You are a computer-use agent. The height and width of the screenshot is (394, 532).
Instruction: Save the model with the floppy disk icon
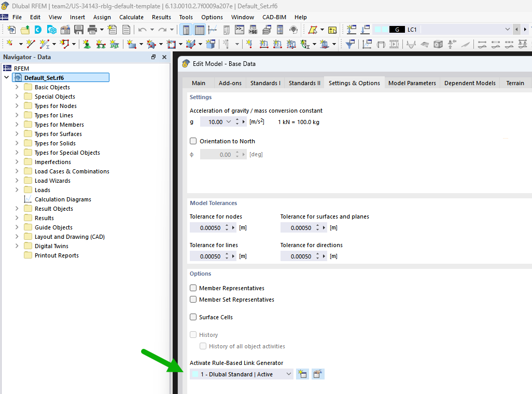(x=79, y=30)
